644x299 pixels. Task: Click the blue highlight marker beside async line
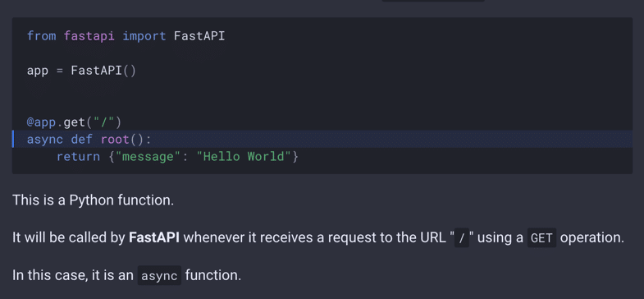[13, 139]
